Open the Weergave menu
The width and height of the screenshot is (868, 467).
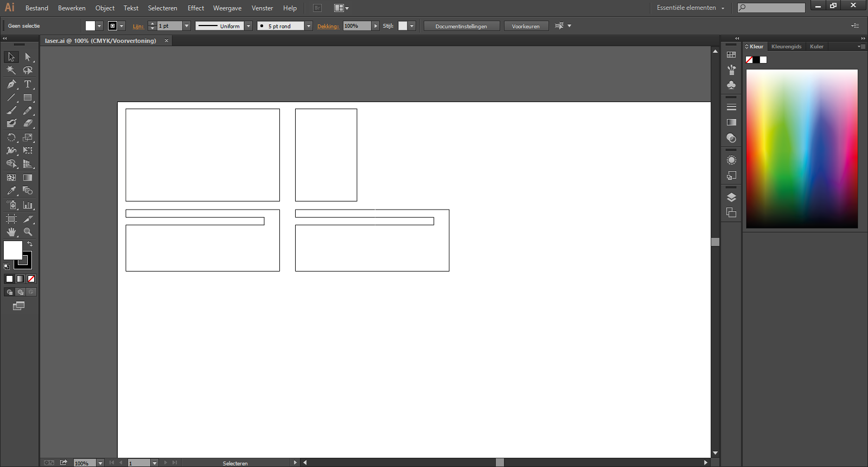click(227, 8)
